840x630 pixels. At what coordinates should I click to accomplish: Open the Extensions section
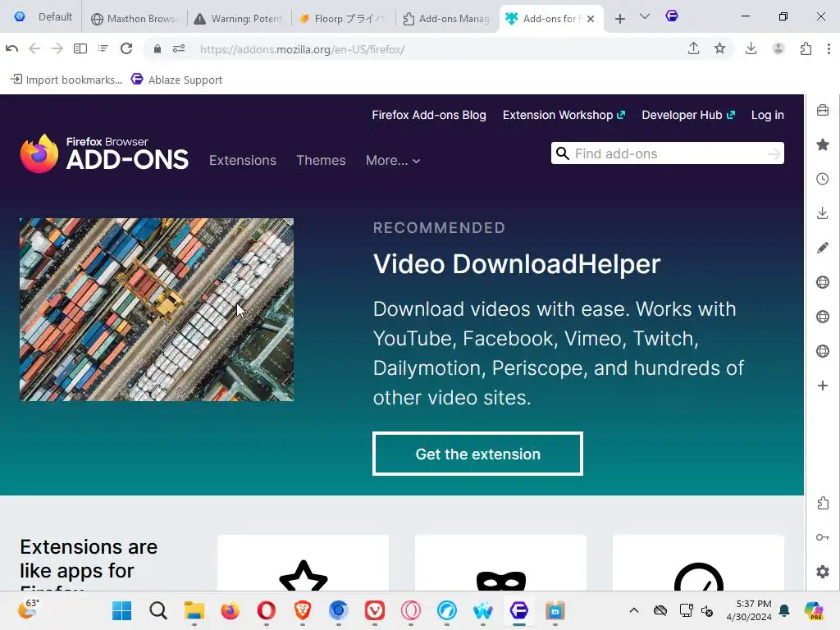(243, 160)
